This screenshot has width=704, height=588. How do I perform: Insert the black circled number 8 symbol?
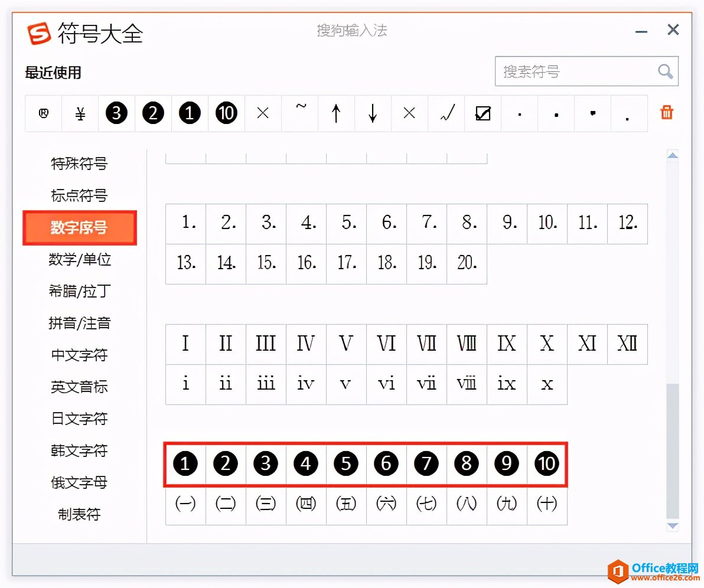pos(467,463)
